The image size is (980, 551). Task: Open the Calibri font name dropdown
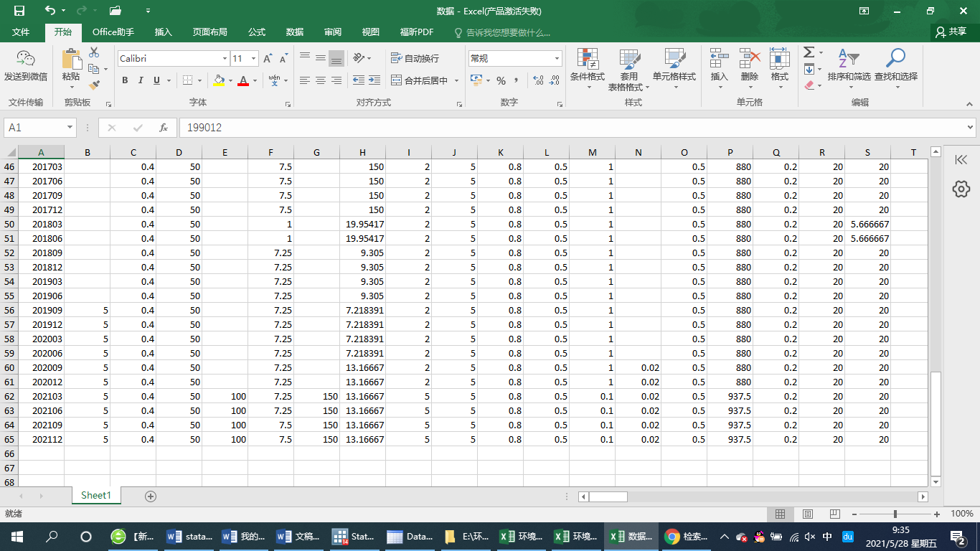click(225, 59)
